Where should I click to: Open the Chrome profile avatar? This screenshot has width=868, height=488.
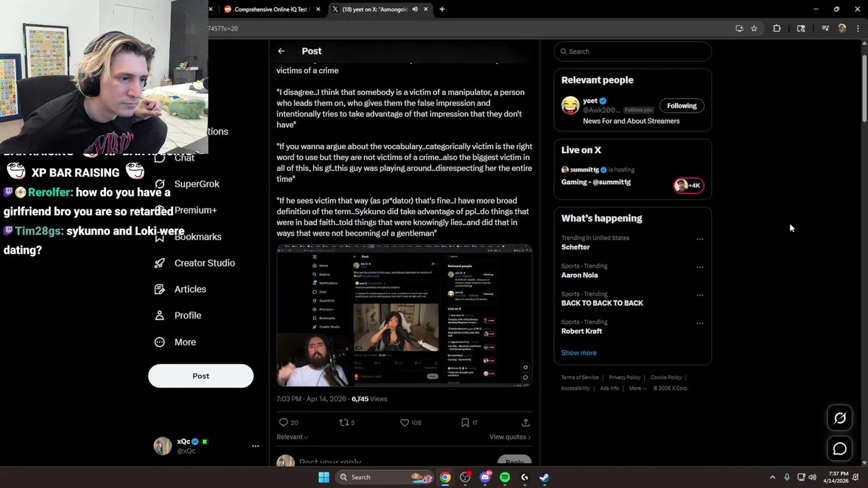842,28
